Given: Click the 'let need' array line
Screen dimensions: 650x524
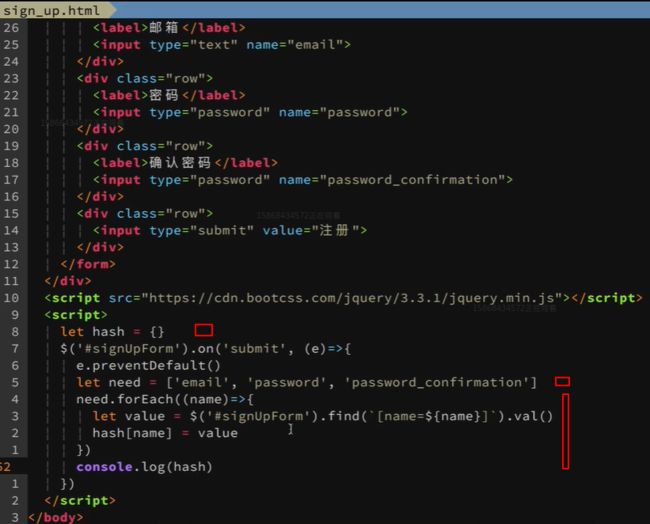Looking at the screenshot, I should point(307,382).
